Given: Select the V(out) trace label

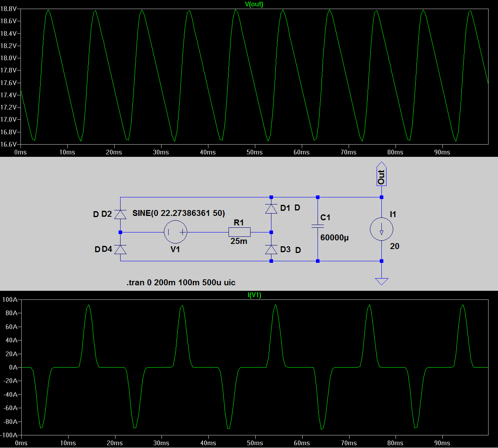Looking at the screenshot, I should pyautogui.click(x=254, y=4).
